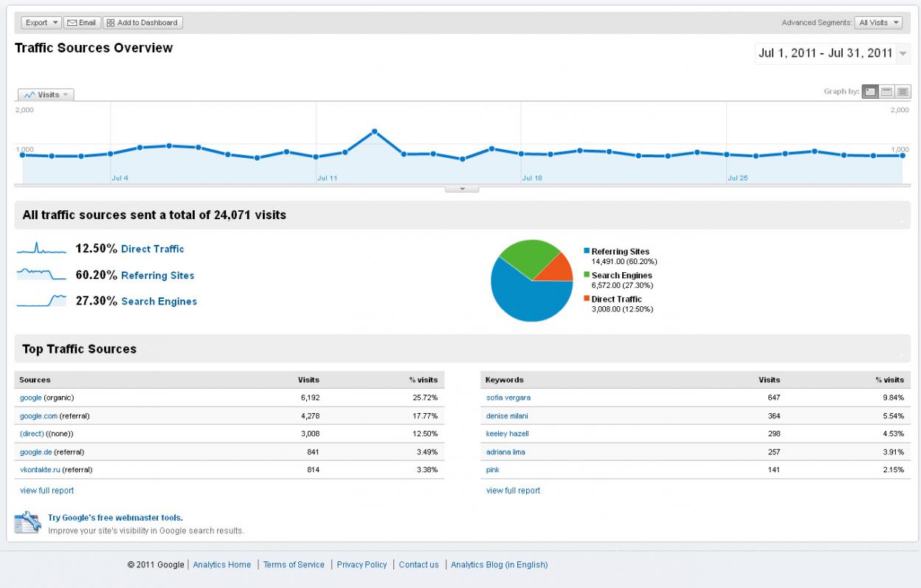Open vkontakte.ru referral source
Image resolution: width=921 pixels, height=588 pixels.
click(40, 470)
